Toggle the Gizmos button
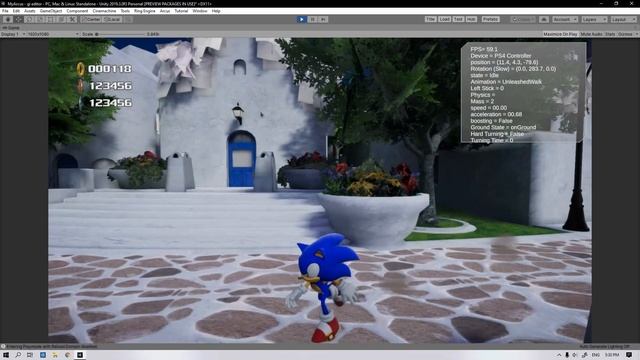 click(625, 34)
